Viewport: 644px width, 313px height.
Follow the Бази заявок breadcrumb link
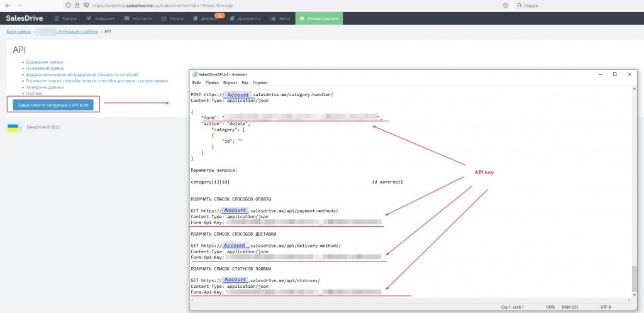18,31
